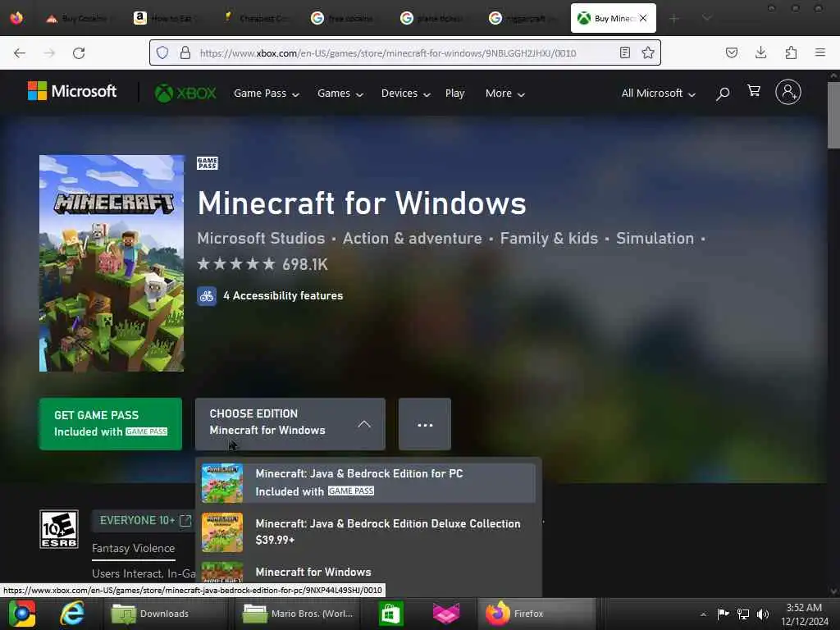Close the Buy Minecraft tab
This screenshot has width=840, height=630.
643,18
